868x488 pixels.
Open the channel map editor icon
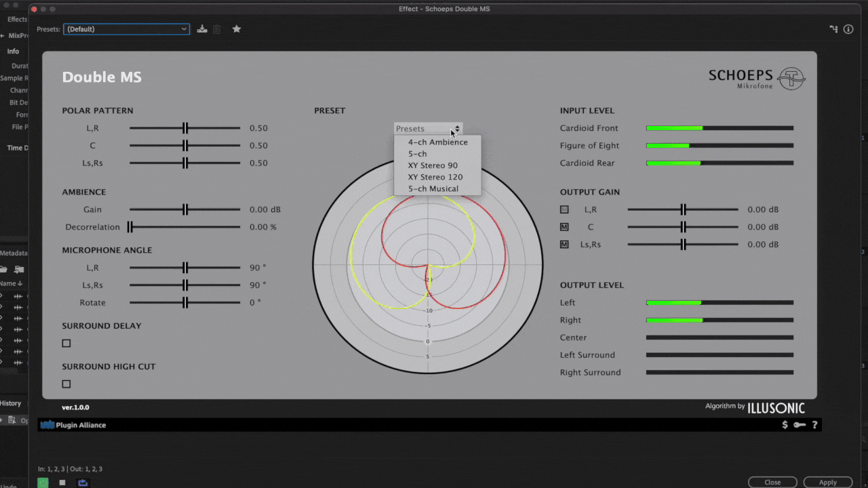pyautogui.click(x=833, y=29)
